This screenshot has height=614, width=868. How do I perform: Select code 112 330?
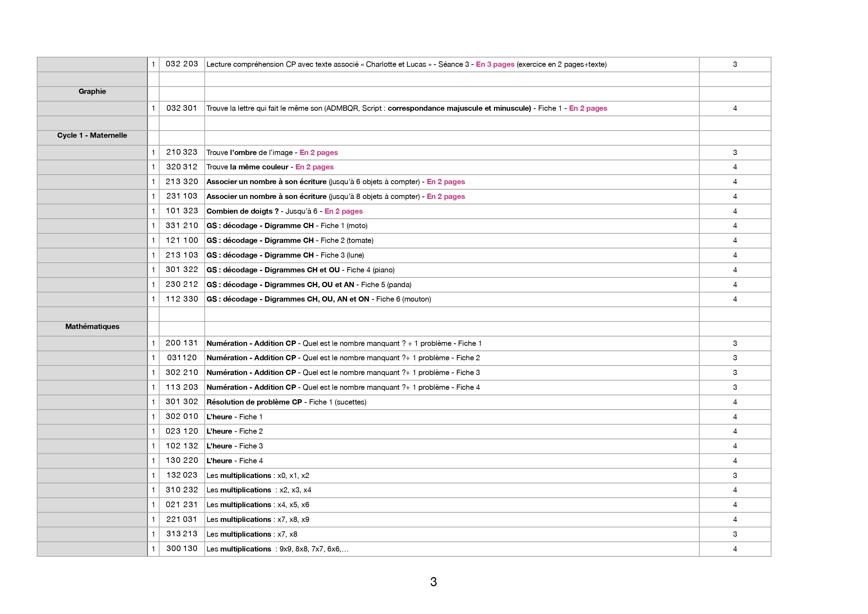[x=182, y=299]
